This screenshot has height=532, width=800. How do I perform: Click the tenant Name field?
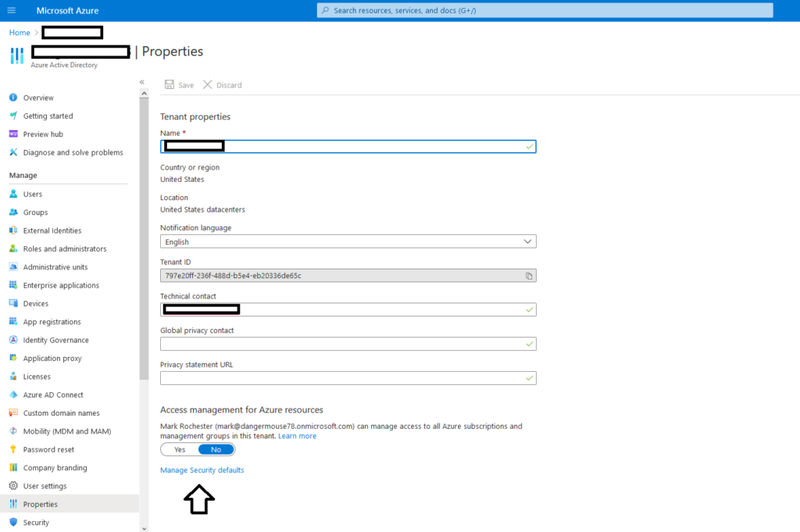coord(348,146)
